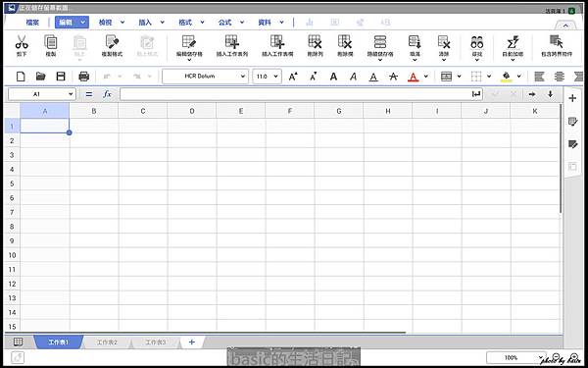Toggle bold text formatting
The width and height of the screenshot is (588, 368).
pos(333,77)
